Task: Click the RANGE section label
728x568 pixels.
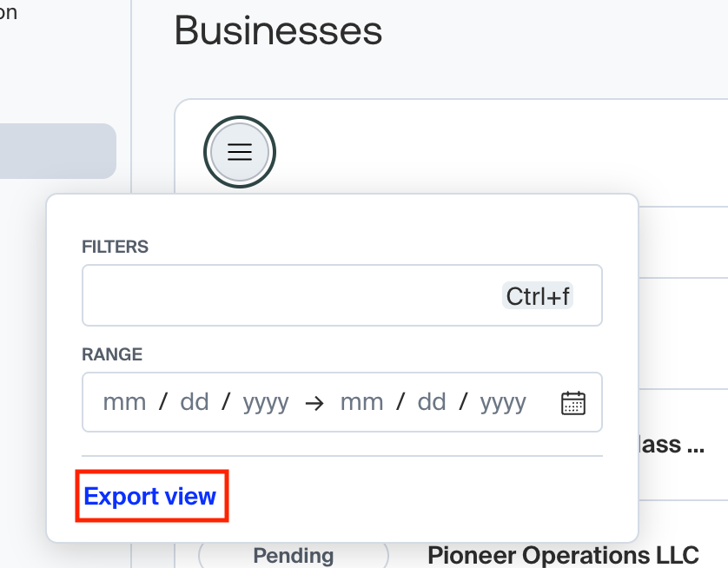Action: tap(112, 354)
